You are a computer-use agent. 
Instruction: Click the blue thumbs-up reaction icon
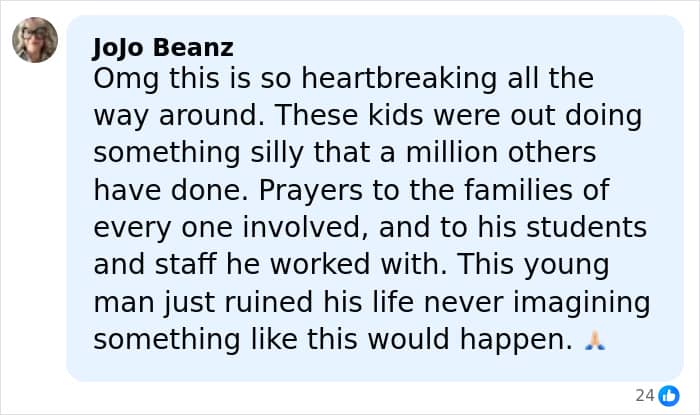tap(669, 396)
